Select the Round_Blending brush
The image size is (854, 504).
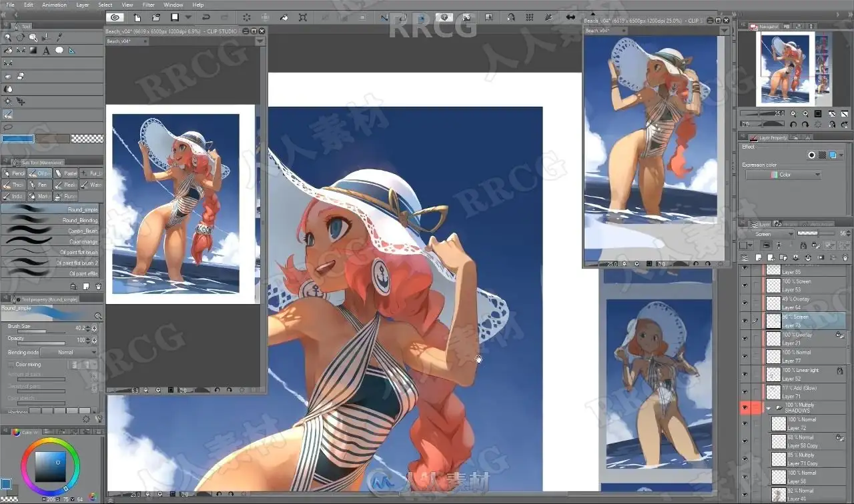[x=50, y=220]
